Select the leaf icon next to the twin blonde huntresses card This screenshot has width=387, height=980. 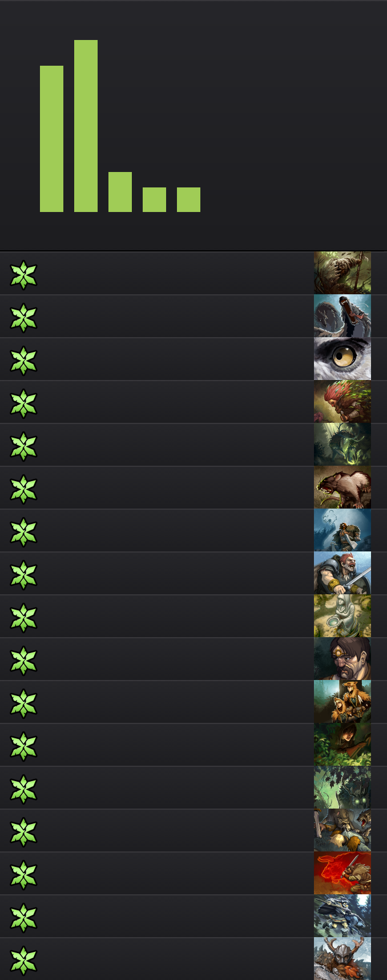(x=23, y=703)
